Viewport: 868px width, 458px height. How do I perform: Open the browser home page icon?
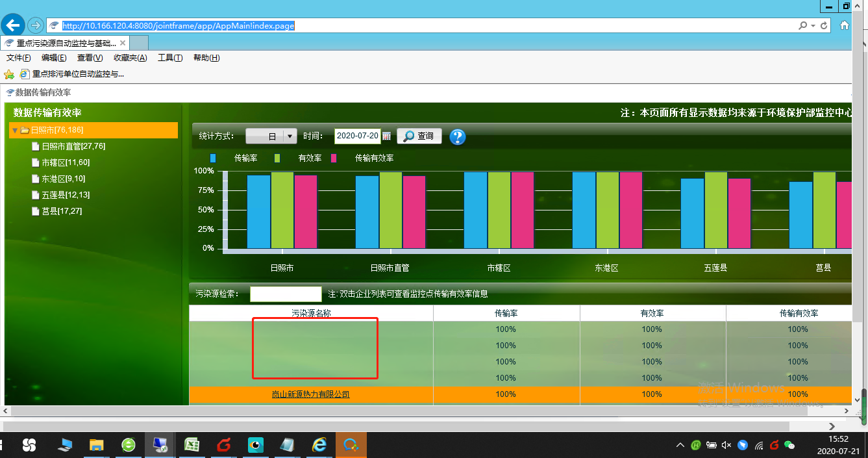[x=845, y=26]
